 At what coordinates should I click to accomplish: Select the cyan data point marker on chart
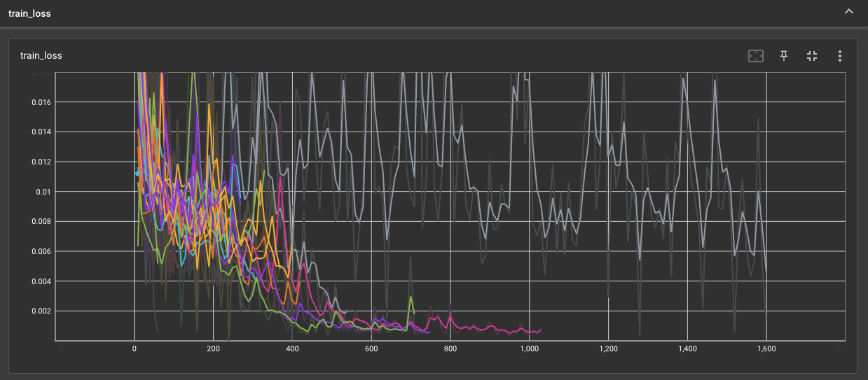138,173
